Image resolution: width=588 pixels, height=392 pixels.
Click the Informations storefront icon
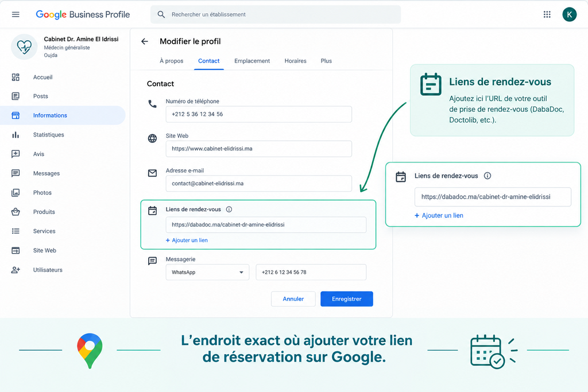click(x=16, y=115)
